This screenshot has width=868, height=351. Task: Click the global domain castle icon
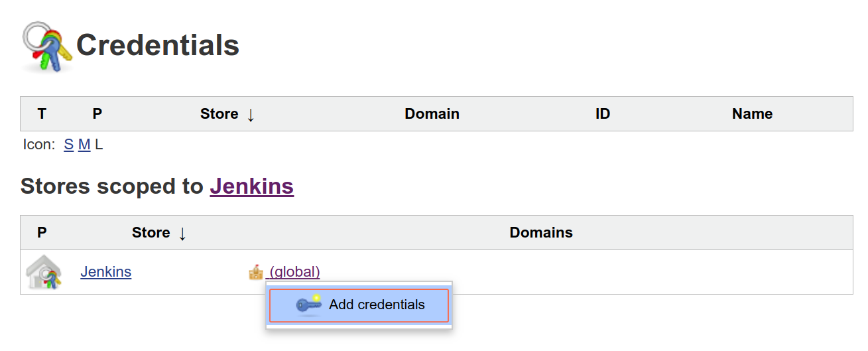pyautogui.click(x=256, y=272)
